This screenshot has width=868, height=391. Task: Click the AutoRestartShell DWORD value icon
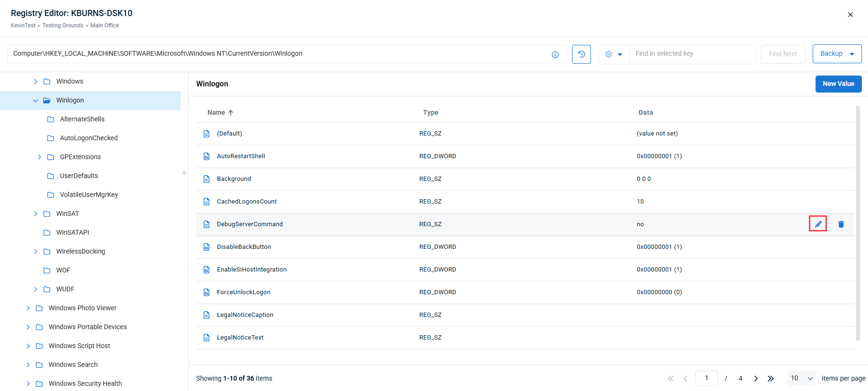(207, 156)
